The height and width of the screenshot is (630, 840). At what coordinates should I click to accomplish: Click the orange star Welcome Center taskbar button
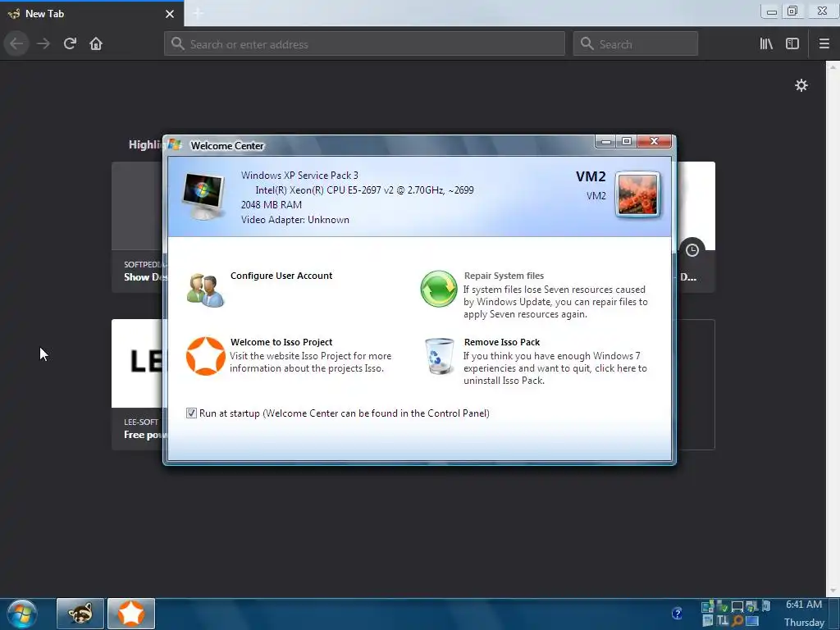[x=131, y=614]
